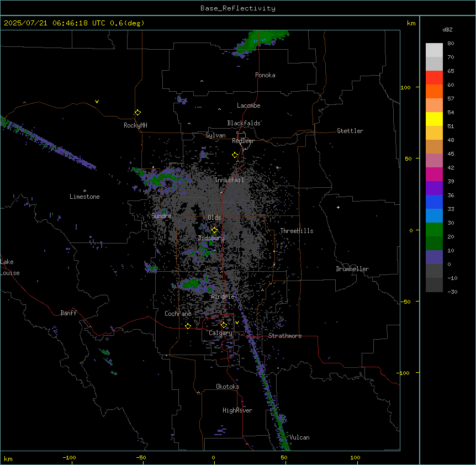
Task: Click the white plus marker northwest of Drumheller
Action: pyautogui.click(x=338, y=207)
